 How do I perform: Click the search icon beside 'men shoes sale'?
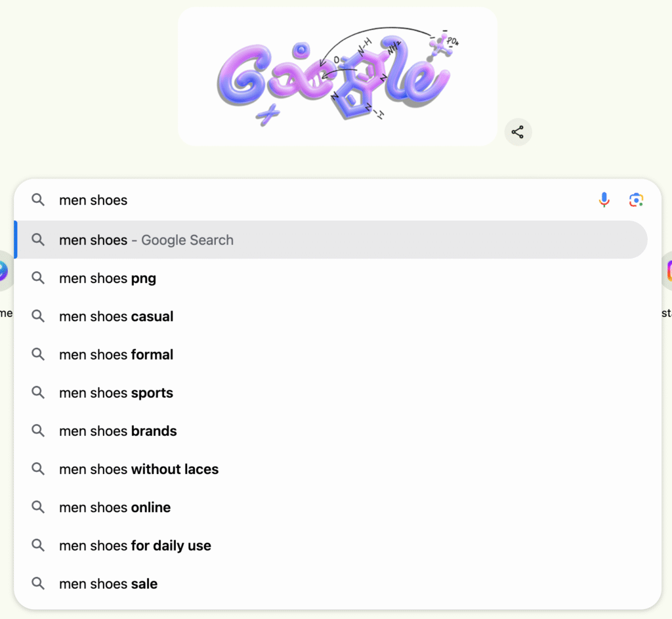37,584
